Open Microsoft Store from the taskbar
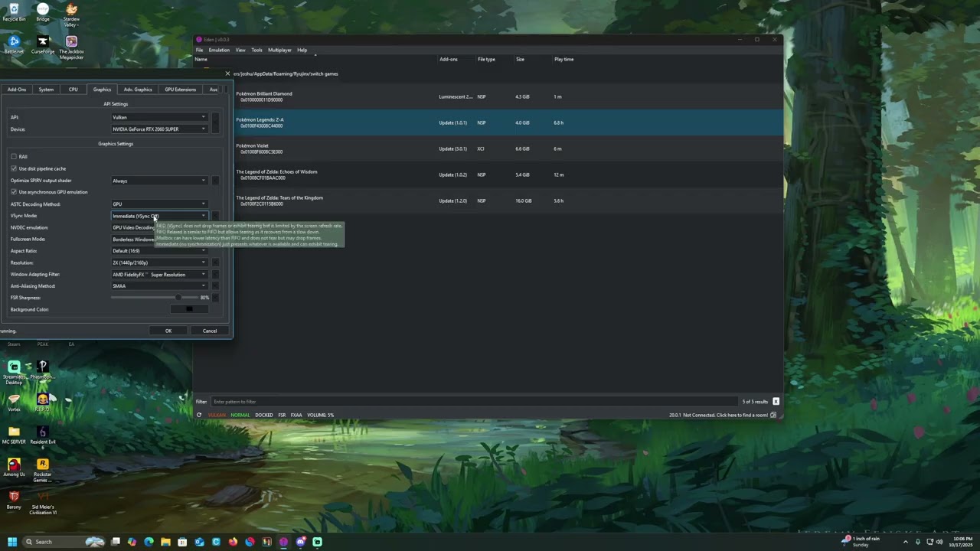Image resolution: width=980 pixels, height=551 pixels. (182, 542)
